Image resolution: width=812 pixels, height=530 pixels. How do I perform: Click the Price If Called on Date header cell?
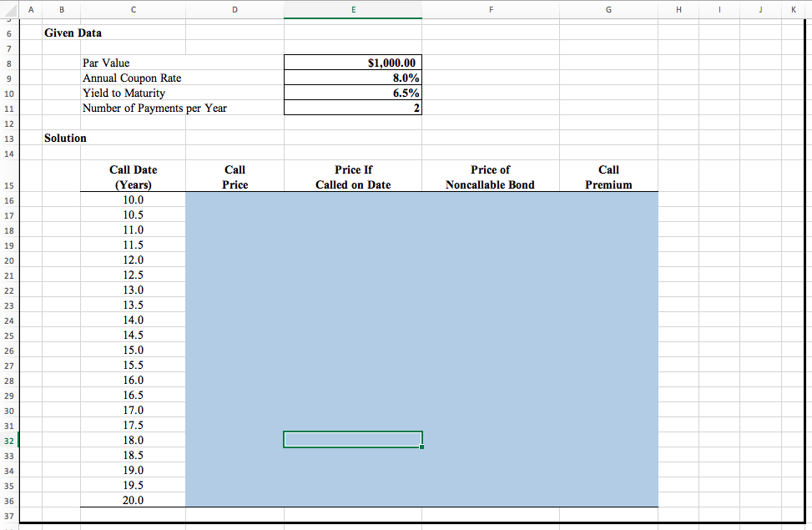352,176
